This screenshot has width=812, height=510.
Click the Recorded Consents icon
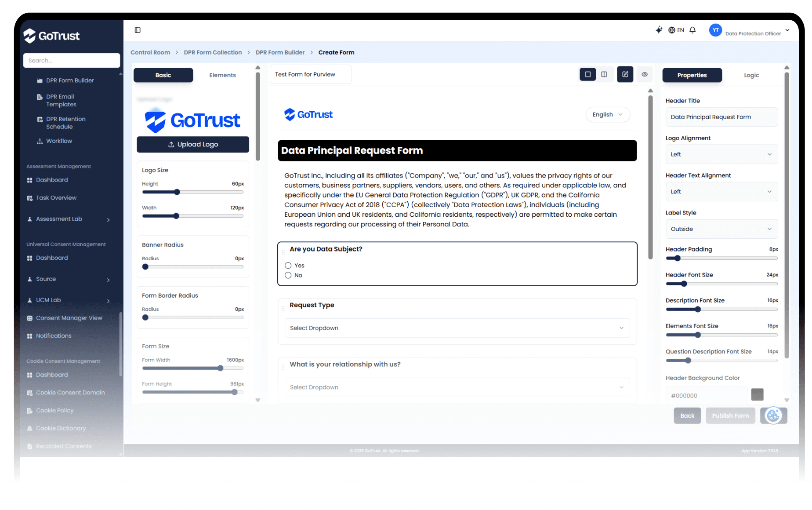click(30, 446)
